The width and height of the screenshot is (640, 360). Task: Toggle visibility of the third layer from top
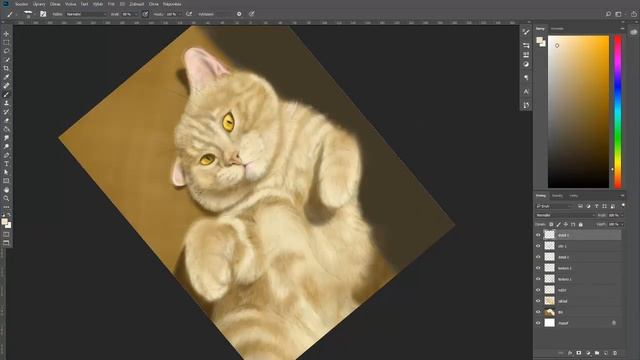pos(538,257)
